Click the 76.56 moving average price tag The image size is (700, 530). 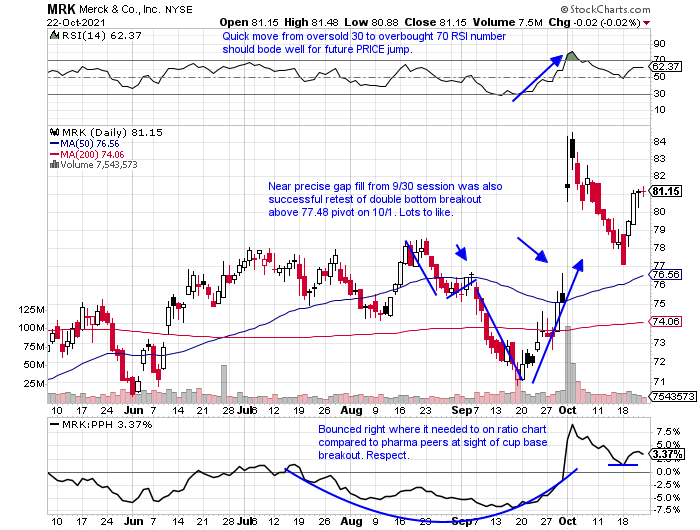coord(665,274)
